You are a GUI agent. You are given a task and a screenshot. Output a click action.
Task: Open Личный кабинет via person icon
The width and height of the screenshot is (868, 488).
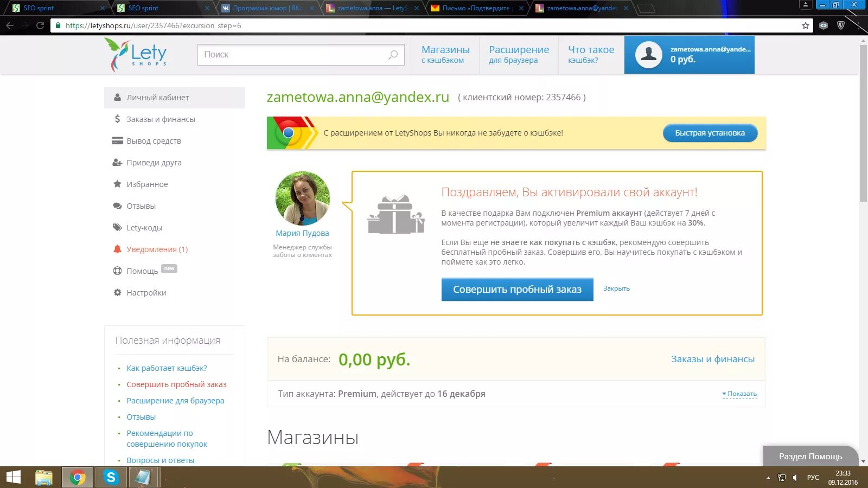tap(117, 97)
